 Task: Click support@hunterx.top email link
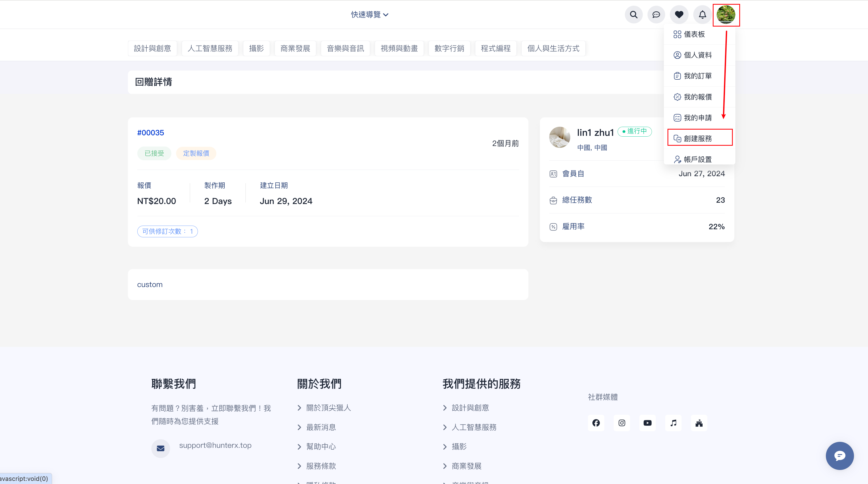tap(215, 445)
